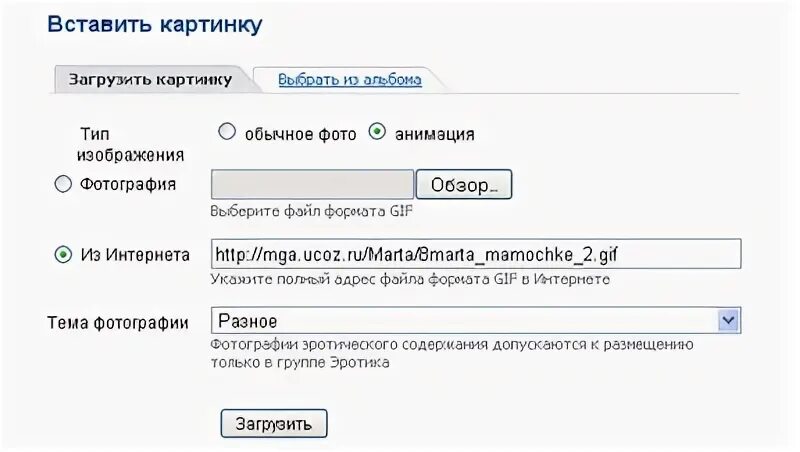Click the 'Тема фотографии' label
This screenshot has width=800, height=452.
click(x=118, y=323)
